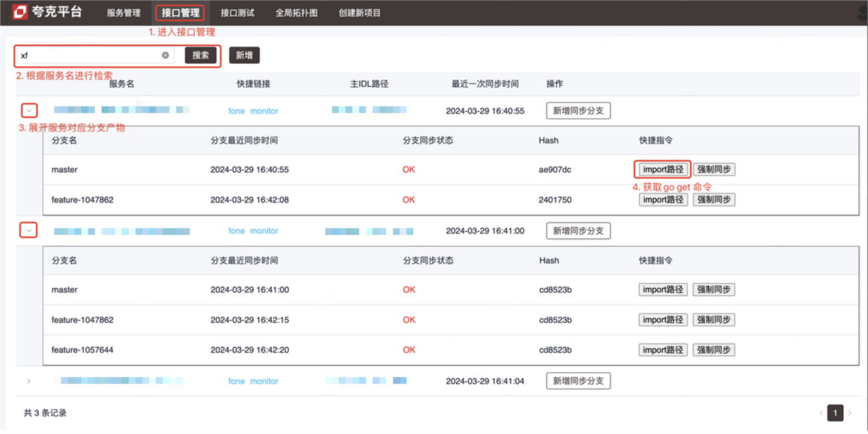Click 新增同步分支 on the first service
The width and height of the screenshot is (868, 434).
pyautogui.click(x=578, y=110)
